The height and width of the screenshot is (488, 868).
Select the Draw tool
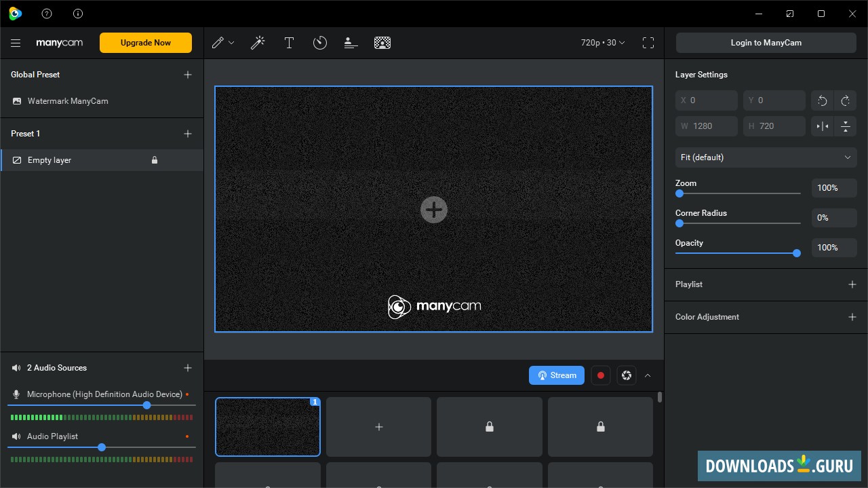point(218,42)
